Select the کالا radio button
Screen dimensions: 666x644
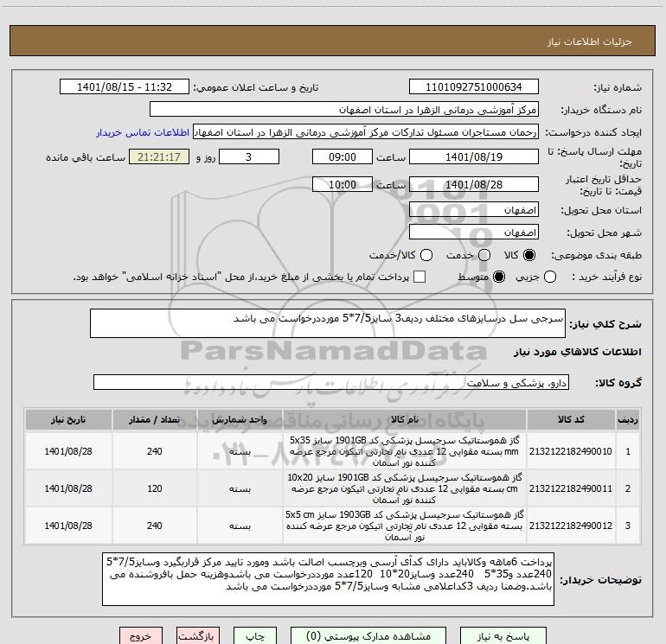[529, 255]
